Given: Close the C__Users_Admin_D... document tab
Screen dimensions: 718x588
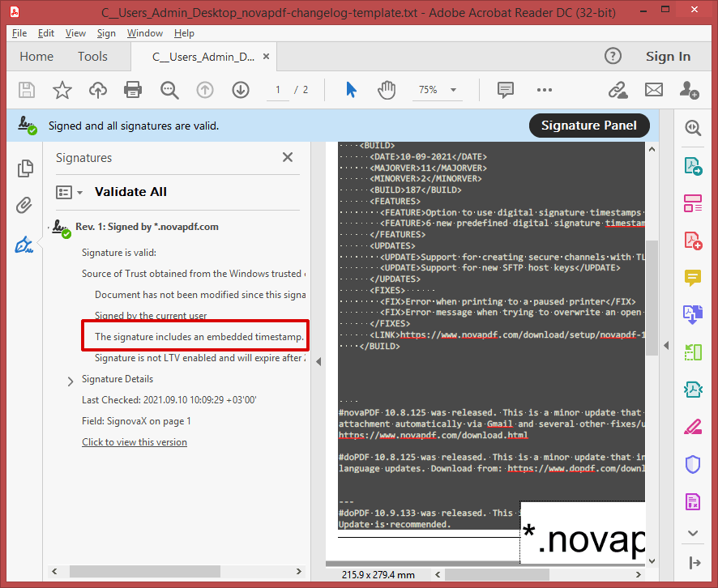Looking at the screenshot, I should (x=266, y=56).
